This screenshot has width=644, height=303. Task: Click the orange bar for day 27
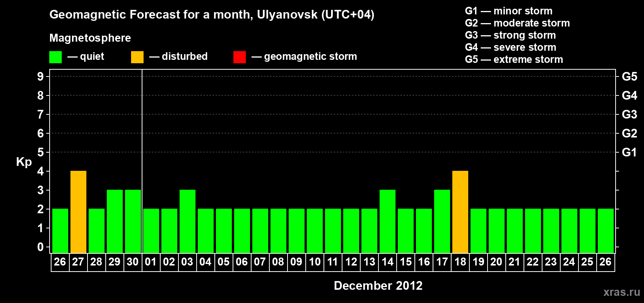(78, 212)
